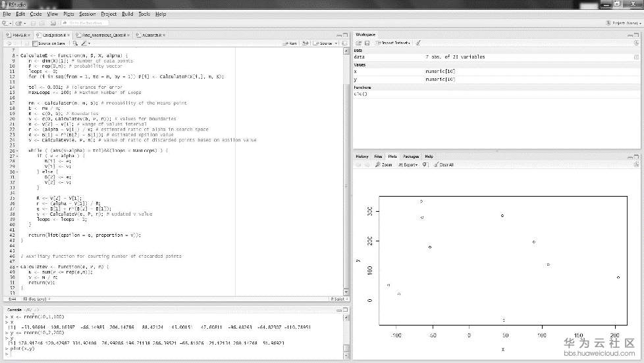This screenshot has height=363, width=644.
Task: Click the Clear Workspace broom icon
Action: [x=418, y=43]
